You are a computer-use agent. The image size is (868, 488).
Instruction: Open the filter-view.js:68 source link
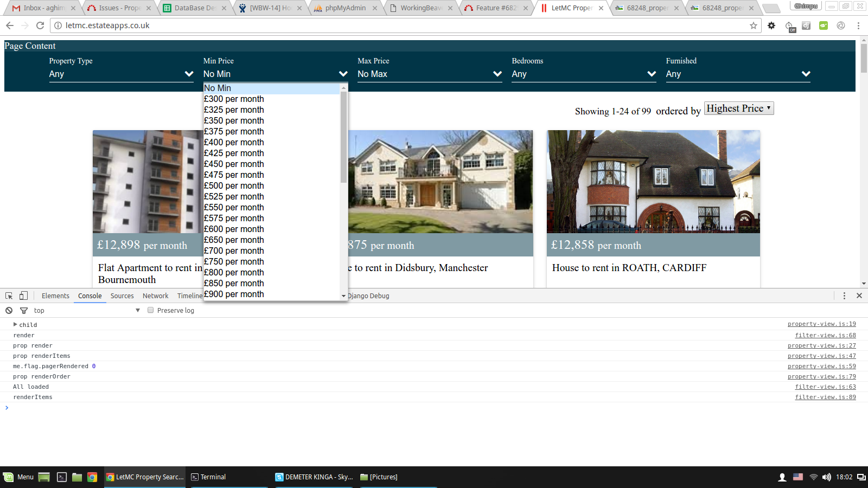coord(826,335)
